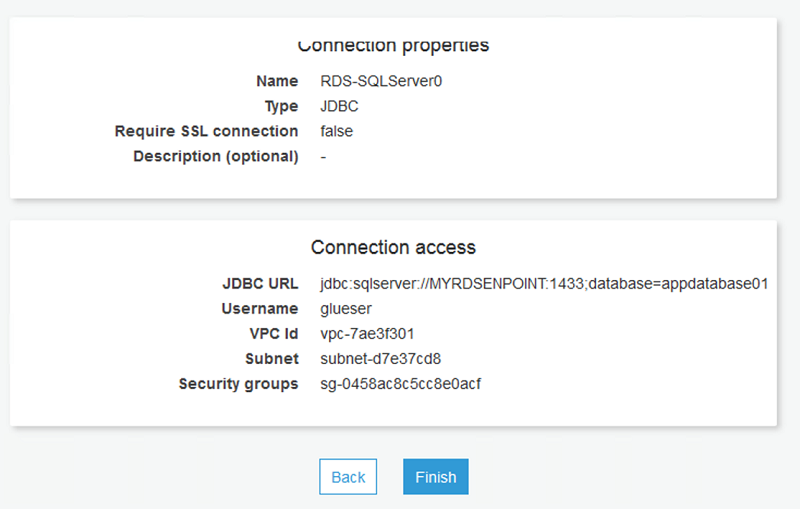
Task: Select the SSL value false
Action: pos(337,131)
